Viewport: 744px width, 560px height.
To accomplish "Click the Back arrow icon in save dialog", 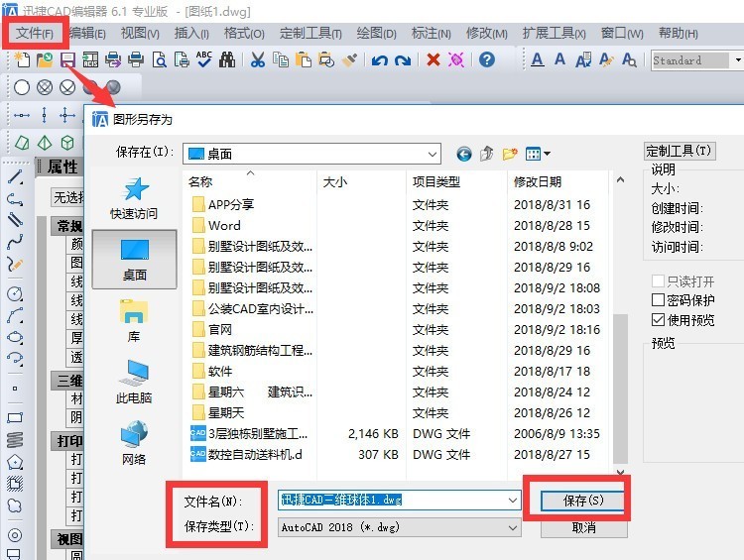I will 464,154.
